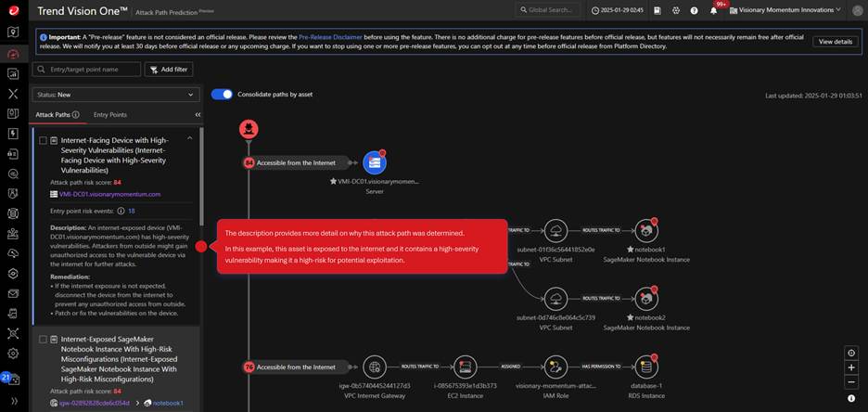Select the subnet-01f36c56441852e0e VPC Subnet icon
The image size is (868, 412).
click(x=555, y=230)
